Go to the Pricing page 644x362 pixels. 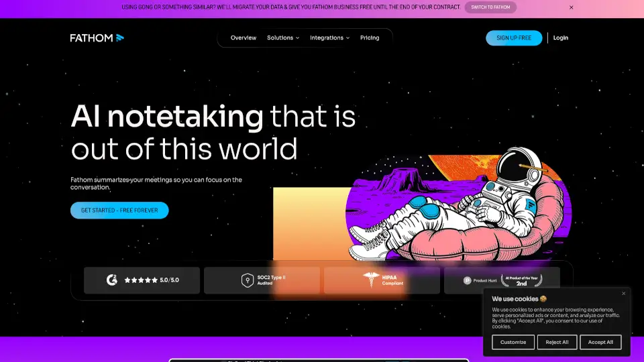370,38
